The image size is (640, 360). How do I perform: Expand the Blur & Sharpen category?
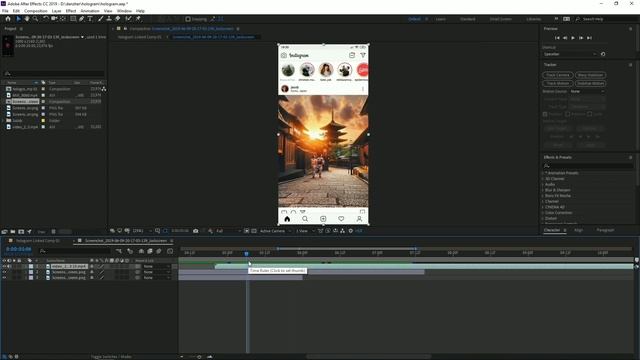tap(543, 190)
